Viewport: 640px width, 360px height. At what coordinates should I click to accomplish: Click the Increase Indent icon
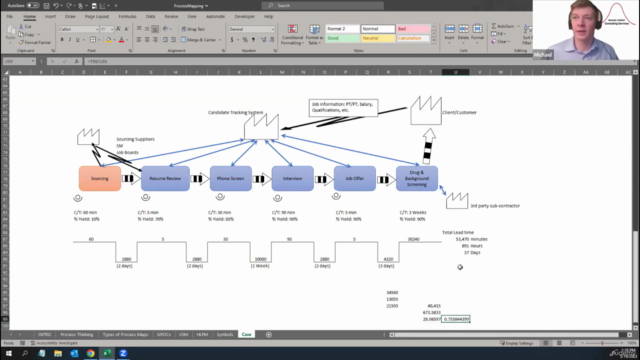click(x=173, y=40)
